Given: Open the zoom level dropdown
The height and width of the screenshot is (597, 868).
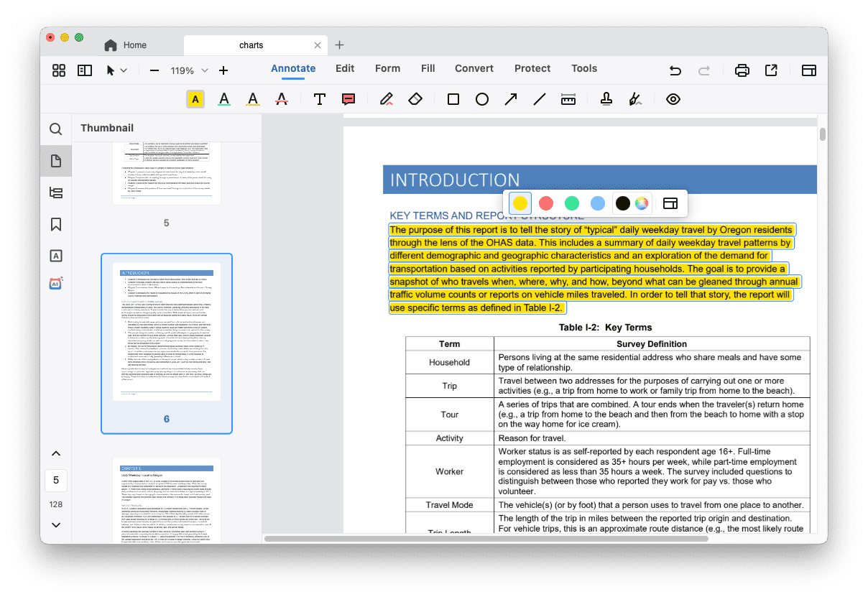Looking at the screenshot, I should (205, 70).
